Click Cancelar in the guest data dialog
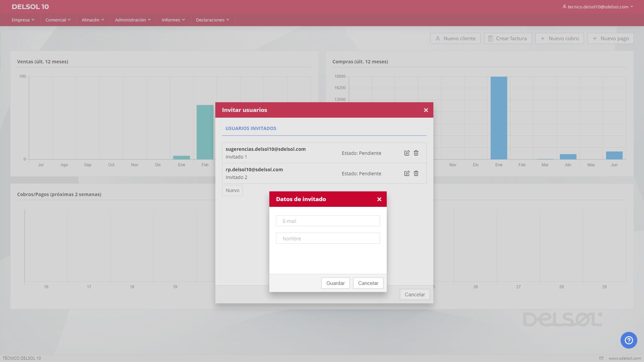Image resolution: width=644 pixels, height=362 pixels. point(368,283)
